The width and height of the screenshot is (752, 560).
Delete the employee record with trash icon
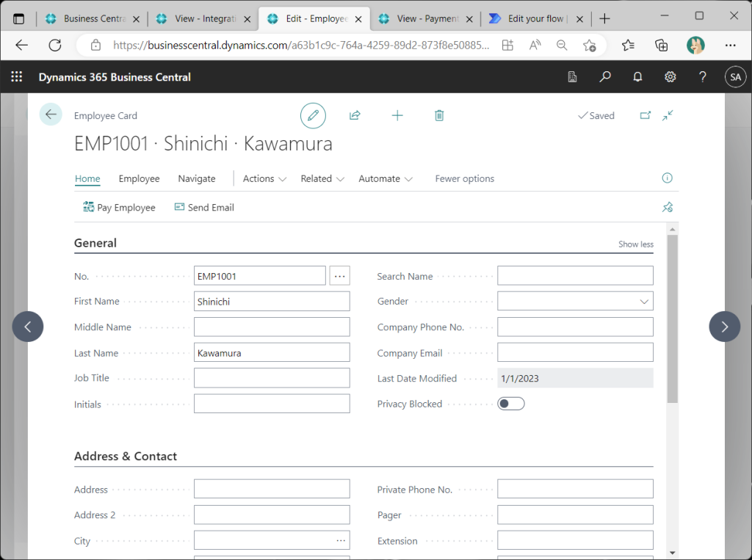439,115
